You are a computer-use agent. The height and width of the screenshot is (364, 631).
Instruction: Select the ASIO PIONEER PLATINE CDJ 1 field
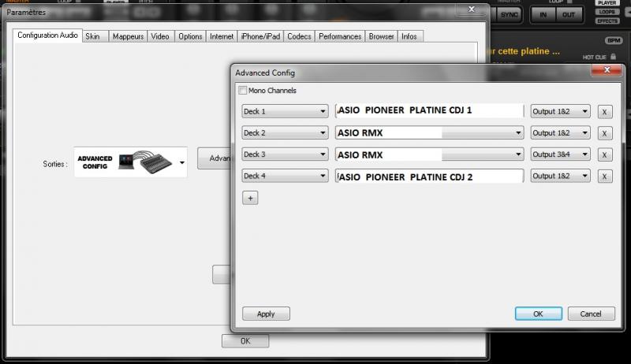coord(429,110)
